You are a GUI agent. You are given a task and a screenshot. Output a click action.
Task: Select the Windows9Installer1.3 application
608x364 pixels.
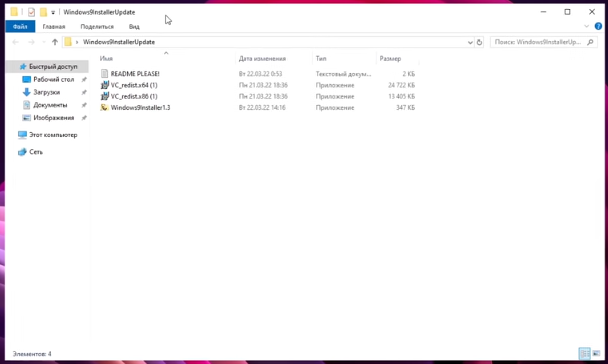coord(140,107)
